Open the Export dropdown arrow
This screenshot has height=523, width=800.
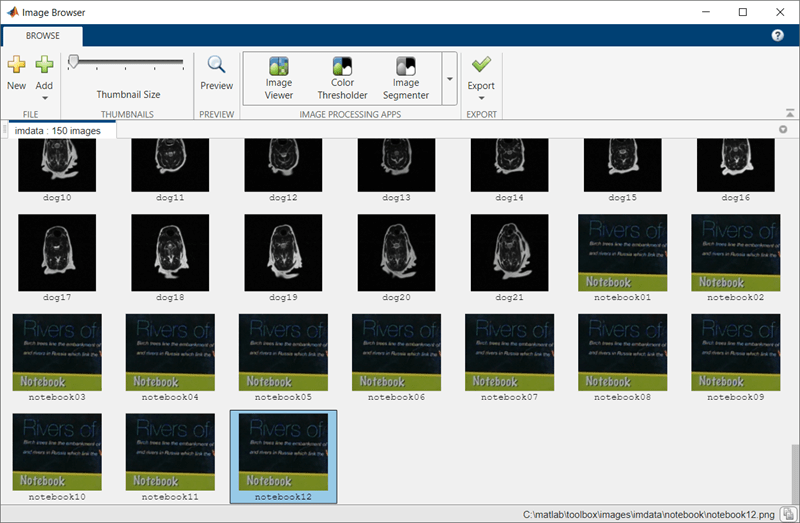(x=481, y=98)
